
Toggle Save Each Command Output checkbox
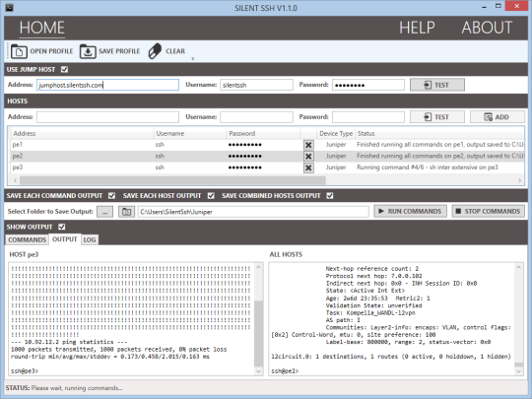[x=111, y=196]
